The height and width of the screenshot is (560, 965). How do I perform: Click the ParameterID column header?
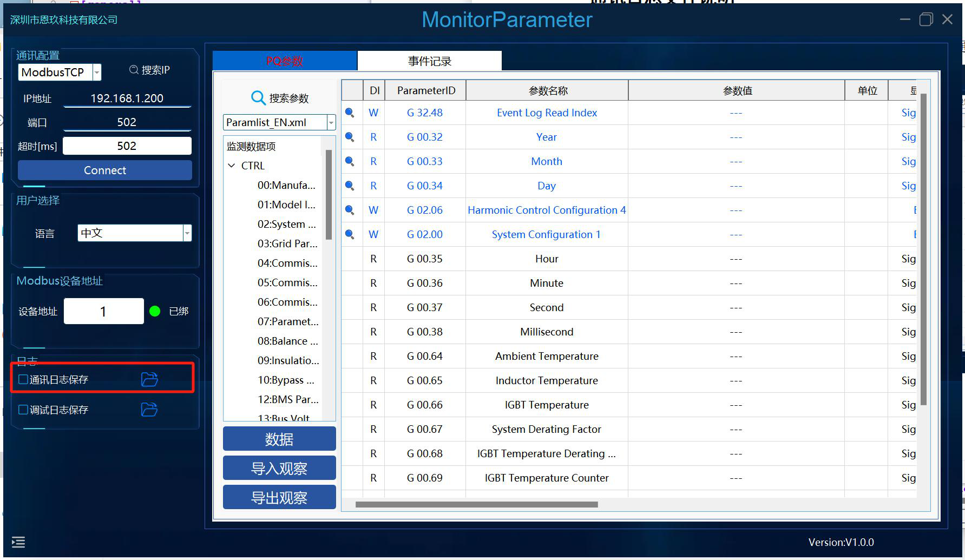pyautogui.click(x=426, y=90)
